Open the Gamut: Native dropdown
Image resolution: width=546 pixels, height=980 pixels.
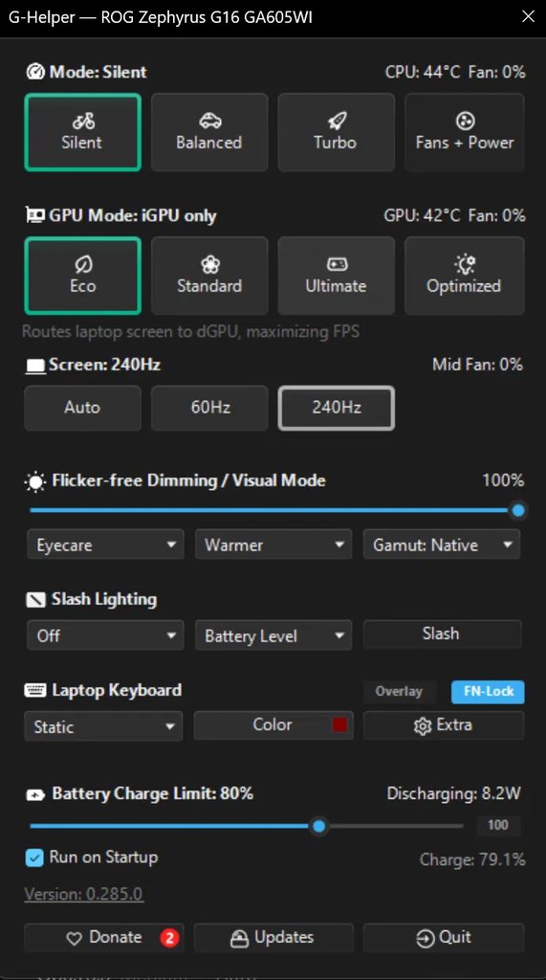(442, 545)
